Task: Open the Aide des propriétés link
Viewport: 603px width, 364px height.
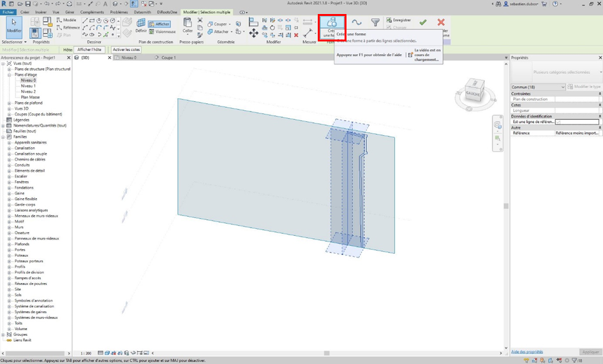Action: pos(527,351)
